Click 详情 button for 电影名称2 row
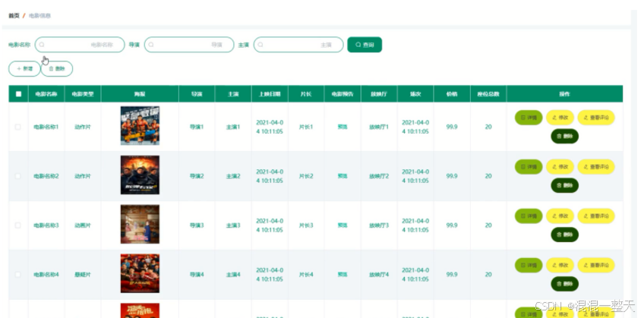Image resolution: width=644 pixels, height=318 pixels. point(529,167)
